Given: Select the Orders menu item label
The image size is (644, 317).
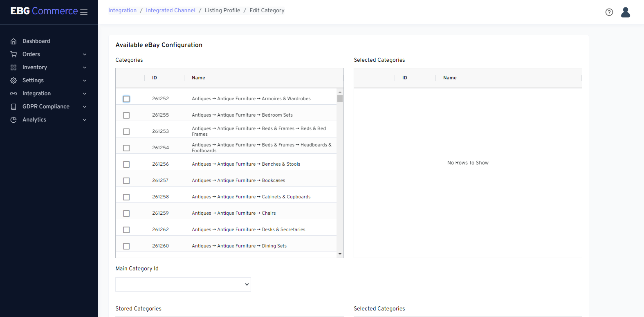Looking at the screenshot, I should [x=31, y=54].
